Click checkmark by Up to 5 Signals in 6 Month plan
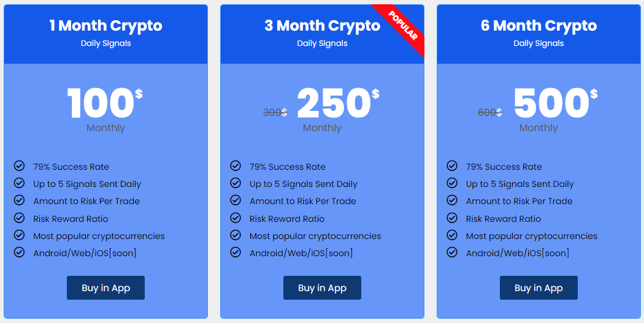 pos(452,183)
